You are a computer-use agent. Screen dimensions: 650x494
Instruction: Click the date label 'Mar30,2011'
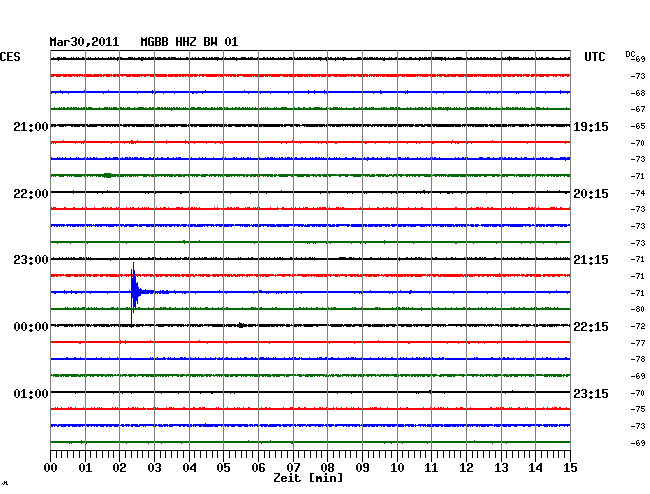point(84,42)
